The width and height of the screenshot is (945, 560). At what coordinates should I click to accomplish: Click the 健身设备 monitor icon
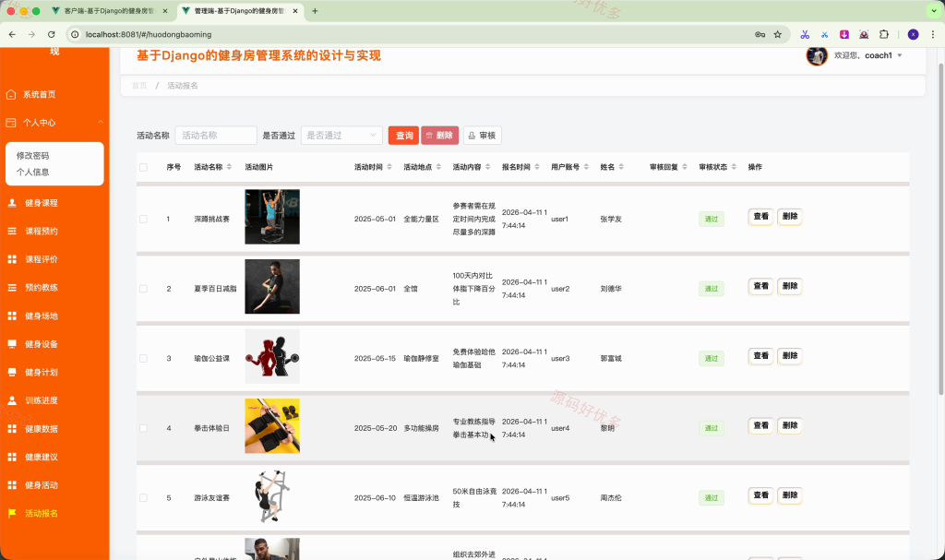pyautogui.click(x=11, y=344)
